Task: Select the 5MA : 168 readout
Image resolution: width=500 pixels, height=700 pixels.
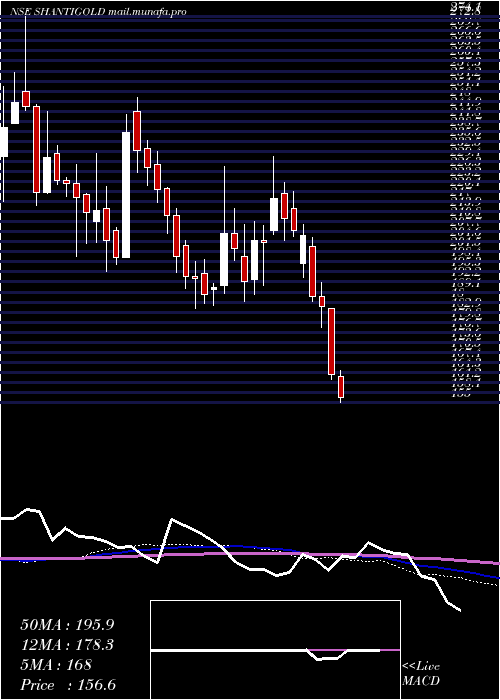Action: pyautogui.click(x=56, y=665)
